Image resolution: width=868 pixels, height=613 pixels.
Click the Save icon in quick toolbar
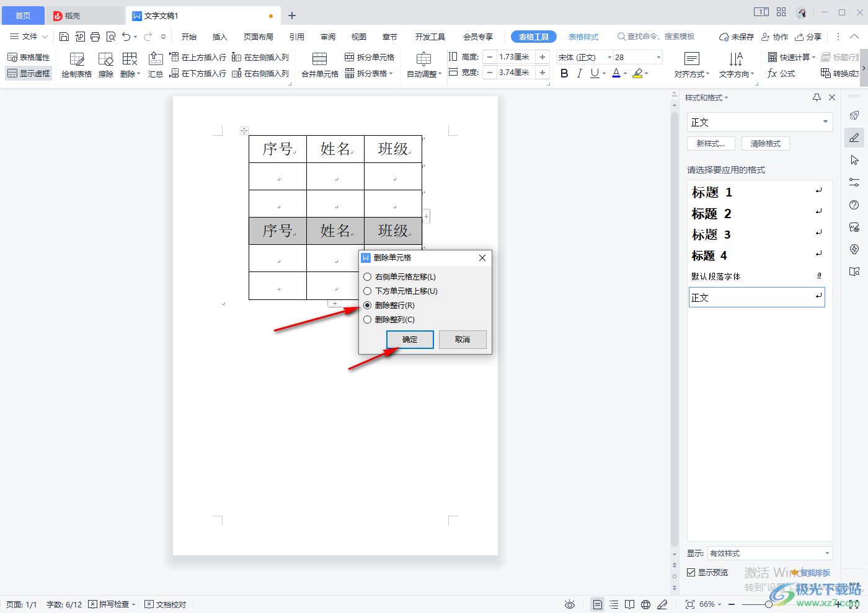[x=64, y=37]
